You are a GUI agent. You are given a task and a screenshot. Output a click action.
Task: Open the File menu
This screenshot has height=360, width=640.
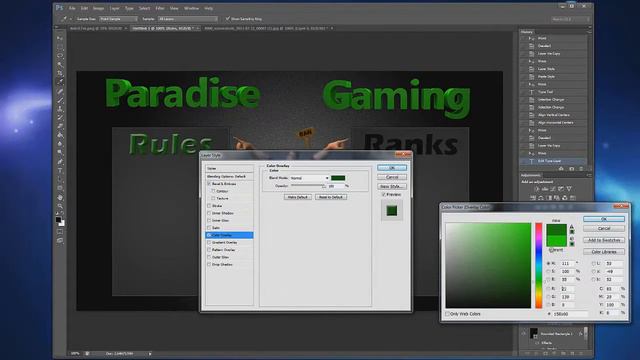pyautogui.click(x=72, y=8)
